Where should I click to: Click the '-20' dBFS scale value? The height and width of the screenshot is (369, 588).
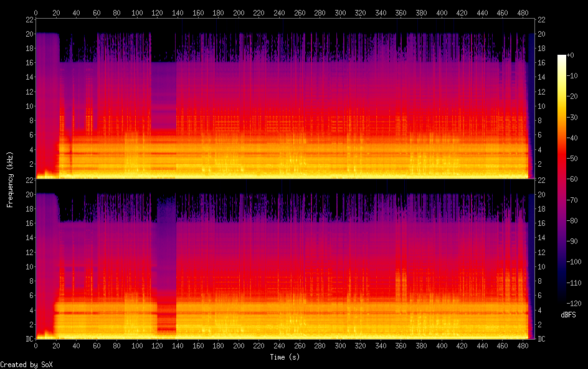click(x=572, y=96)
